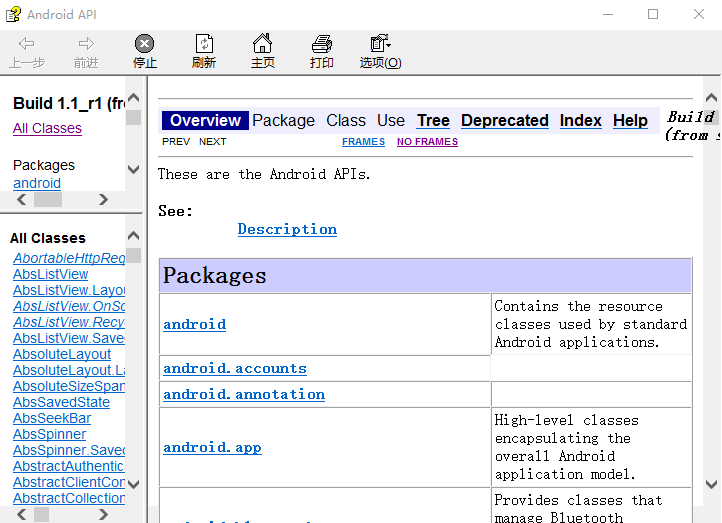Click the Back arrow toolbar icon

(27, 44)
